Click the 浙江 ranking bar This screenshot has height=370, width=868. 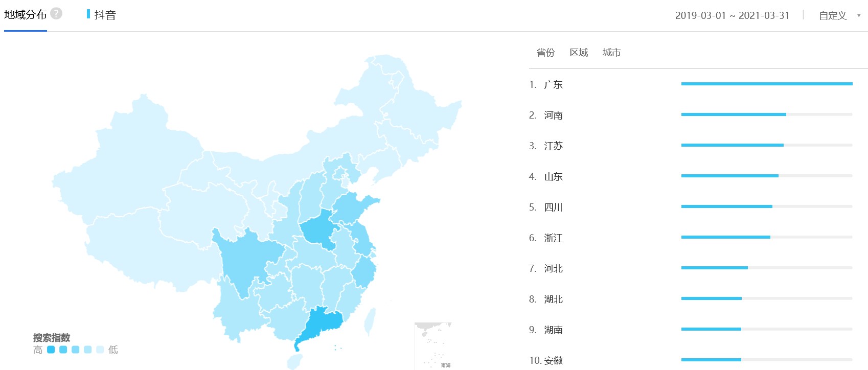(x=726, y=237)
